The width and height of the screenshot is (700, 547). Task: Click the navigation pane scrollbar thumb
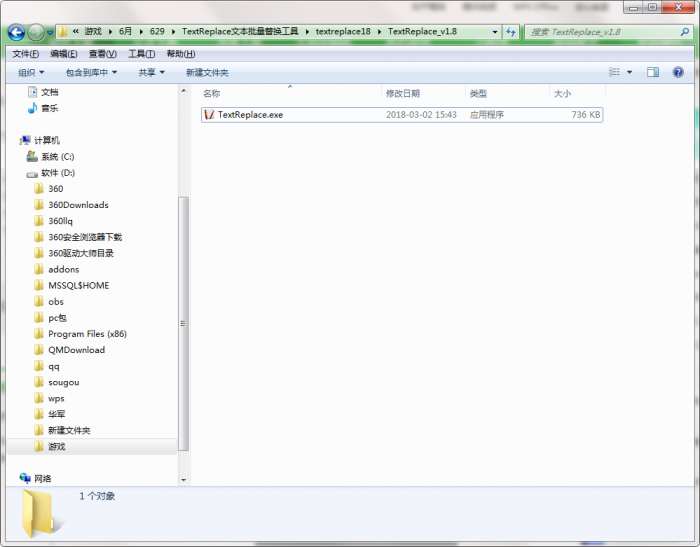tap(183, 323)
